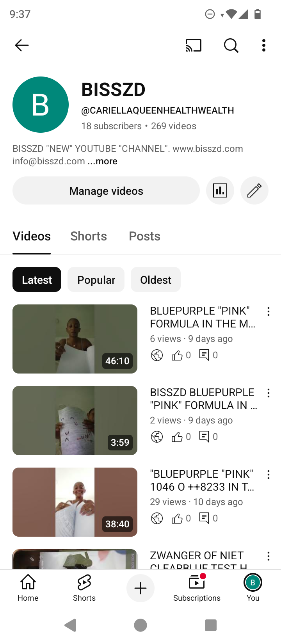Tap the pencil edit channel icon
The image size is (281, 644).
click(254, 190)
